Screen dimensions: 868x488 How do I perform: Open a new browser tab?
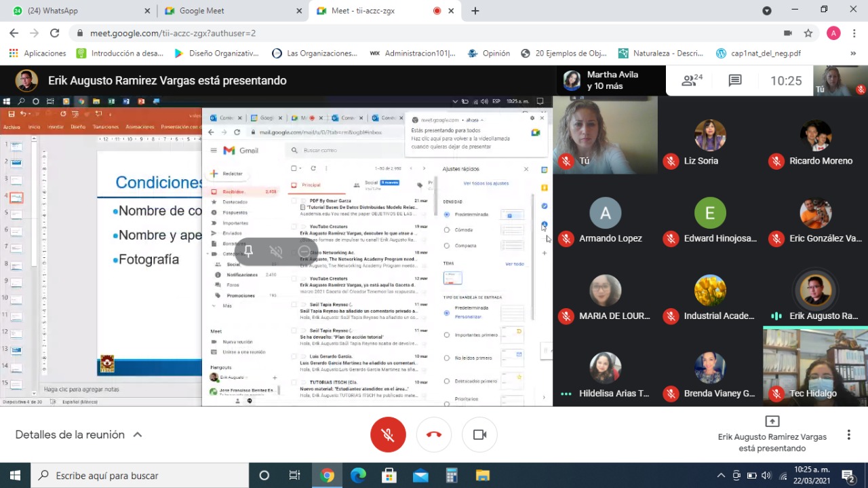pos(475,11)
